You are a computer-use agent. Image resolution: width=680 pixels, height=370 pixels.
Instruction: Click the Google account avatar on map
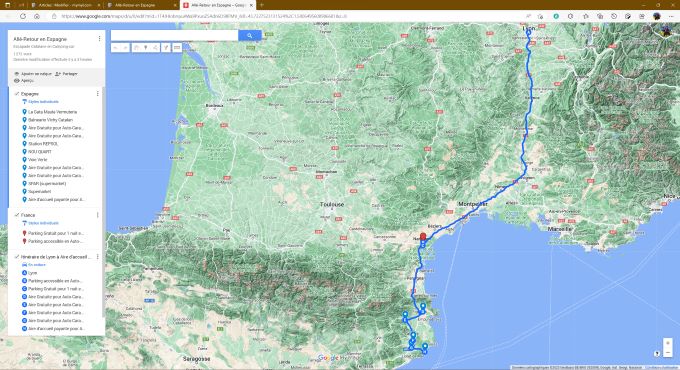point(666,31)
